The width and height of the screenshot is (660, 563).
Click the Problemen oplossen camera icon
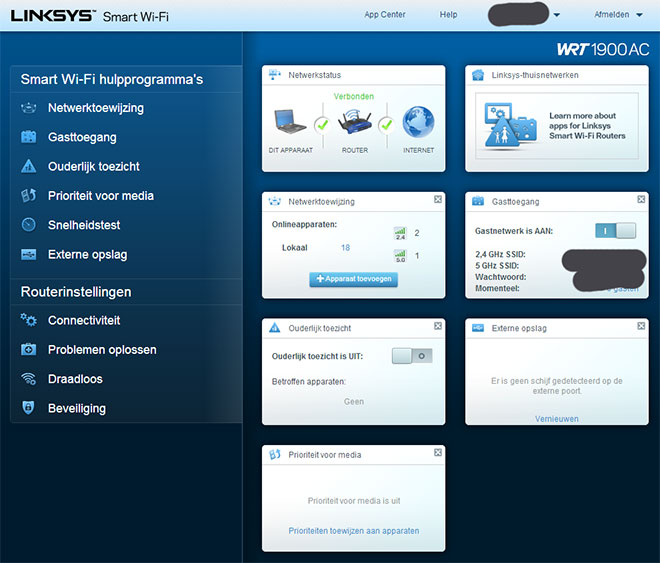point(29,349)
